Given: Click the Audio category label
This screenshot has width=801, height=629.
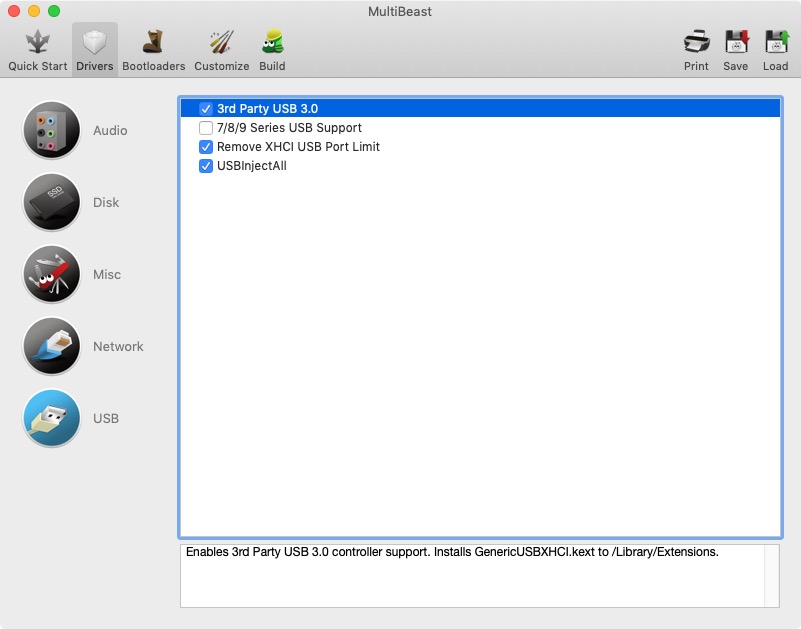Looking at the screenshot, I should pyautogui.click(x=110, y=130).
